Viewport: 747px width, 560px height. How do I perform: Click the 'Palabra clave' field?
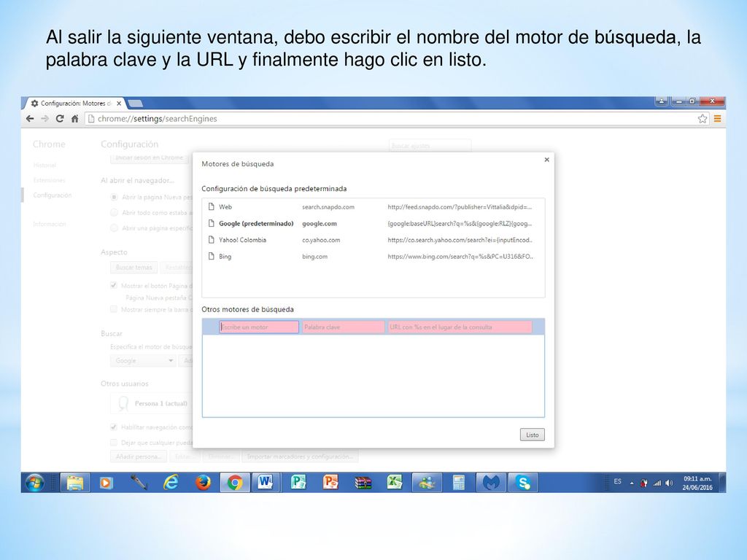point(343,327)
